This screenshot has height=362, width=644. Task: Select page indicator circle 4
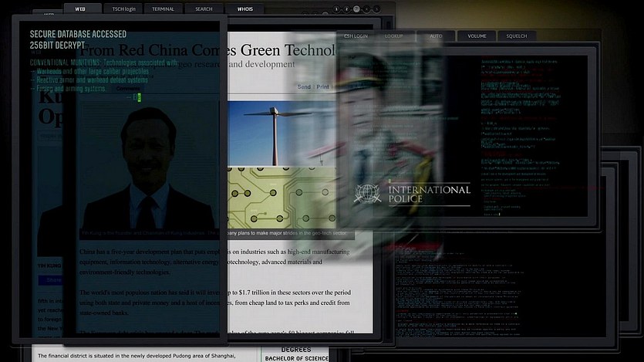click(366, 8)
